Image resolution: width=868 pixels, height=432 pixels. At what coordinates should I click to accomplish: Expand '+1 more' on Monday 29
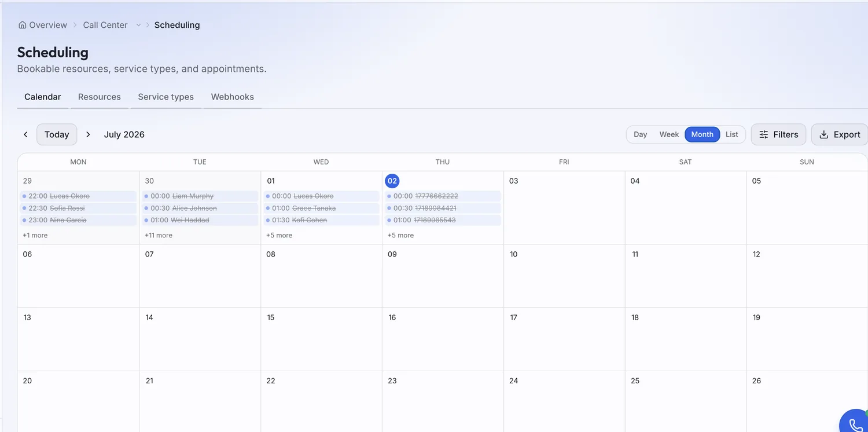coord(35,235)
